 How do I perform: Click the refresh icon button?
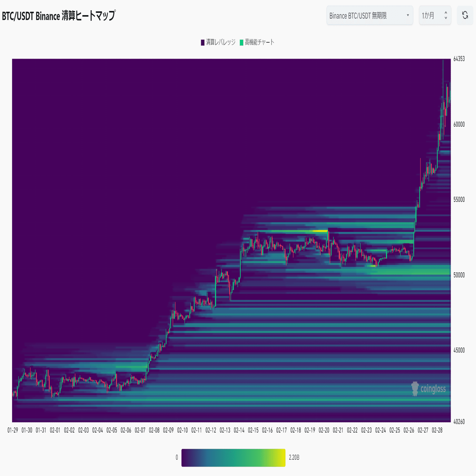tap(465, 16)
